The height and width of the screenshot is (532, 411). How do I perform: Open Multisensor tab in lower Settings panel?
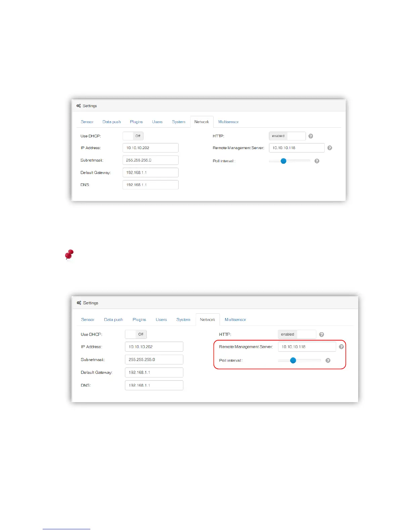235,320
